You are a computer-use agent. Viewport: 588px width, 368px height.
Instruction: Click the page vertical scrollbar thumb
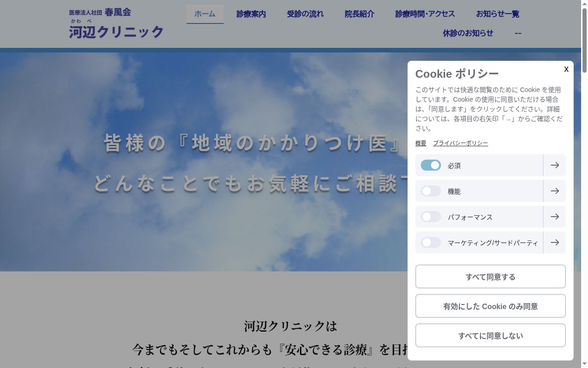point(584,40)
